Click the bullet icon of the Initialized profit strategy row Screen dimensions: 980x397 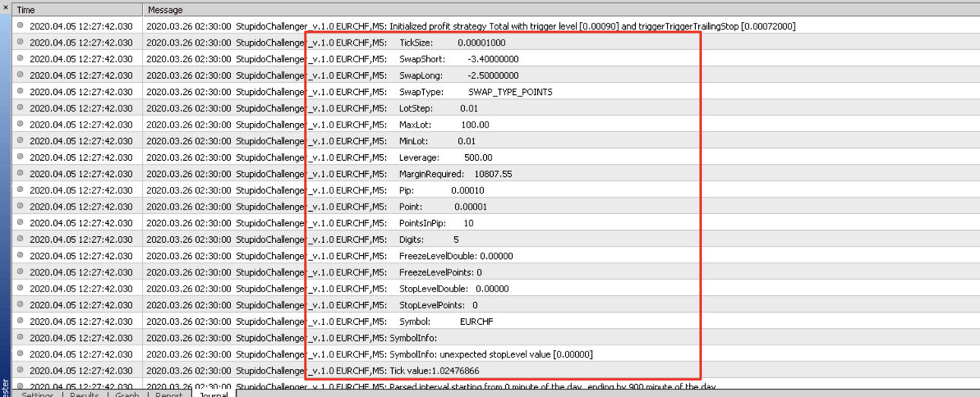click(21, 26)
